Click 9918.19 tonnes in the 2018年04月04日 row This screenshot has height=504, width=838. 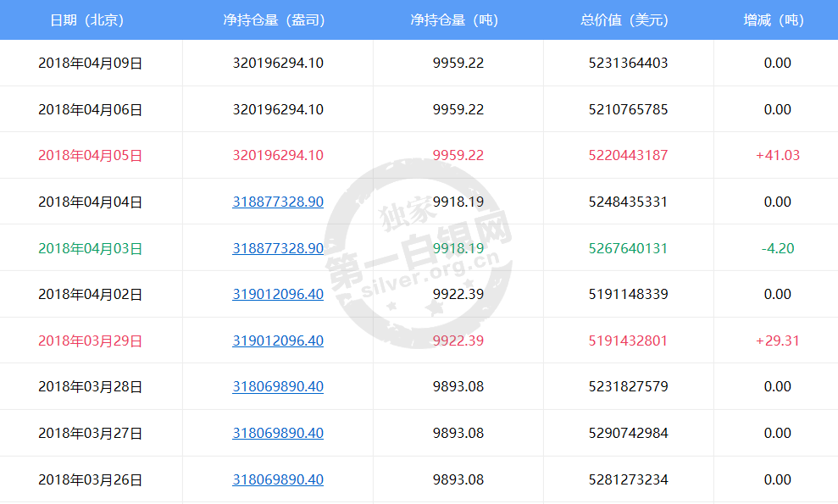(x=458, y=202)
